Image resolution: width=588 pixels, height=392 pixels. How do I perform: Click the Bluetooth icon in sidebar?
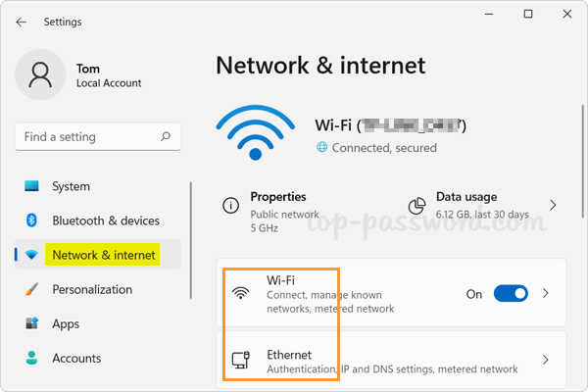click(31, 220)
